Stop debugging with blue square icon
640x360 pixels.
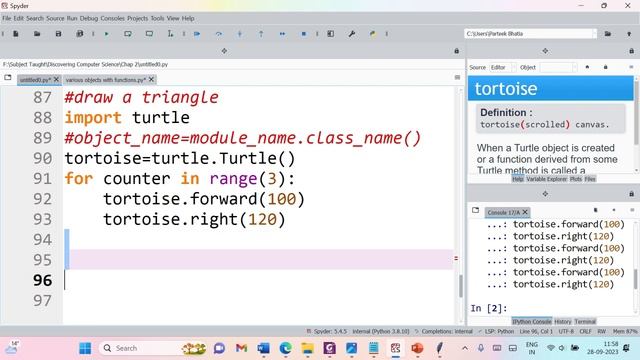coord(304,34)
